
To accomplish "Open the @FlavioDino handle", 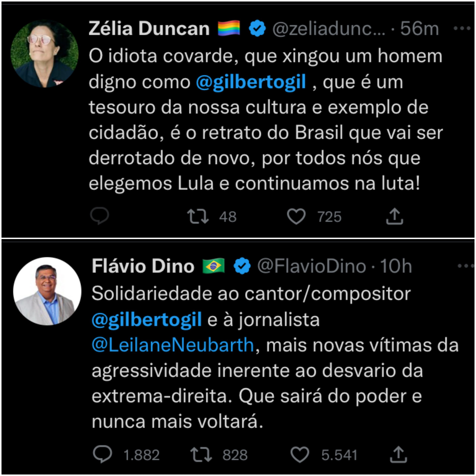I will (x=311, y=266).
